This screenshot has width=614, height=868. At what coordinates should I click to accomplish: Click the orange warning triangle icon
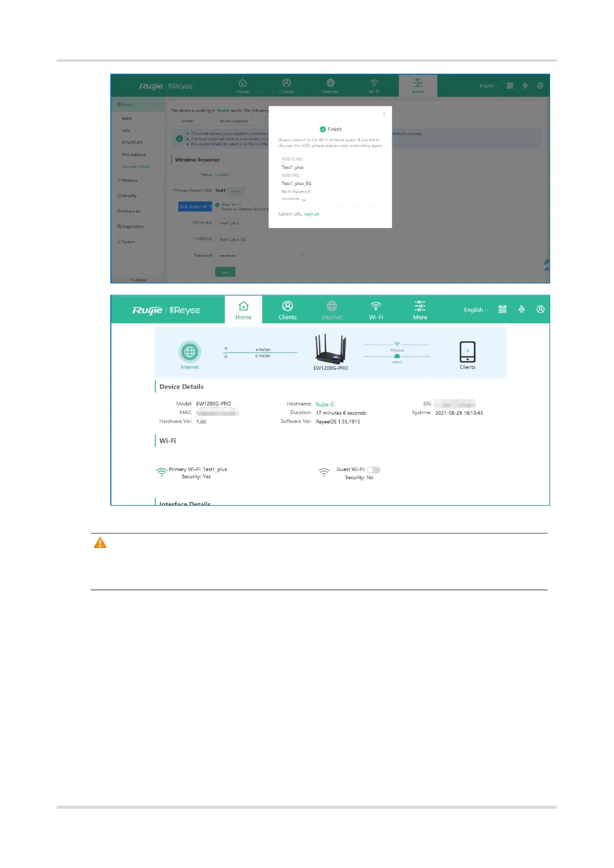click(100, 543)
